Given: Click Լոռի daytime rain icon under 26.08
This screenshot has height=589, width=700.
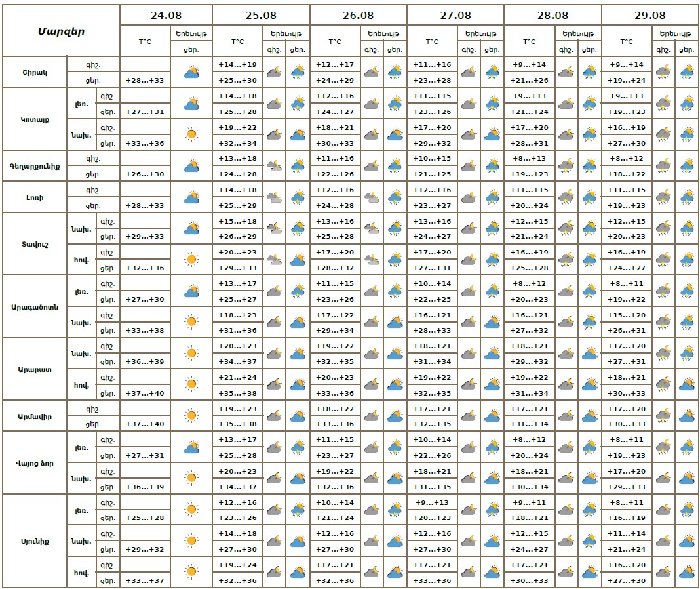Looking at the screenshot, I should pyautogui.click(x=395, y=197).
